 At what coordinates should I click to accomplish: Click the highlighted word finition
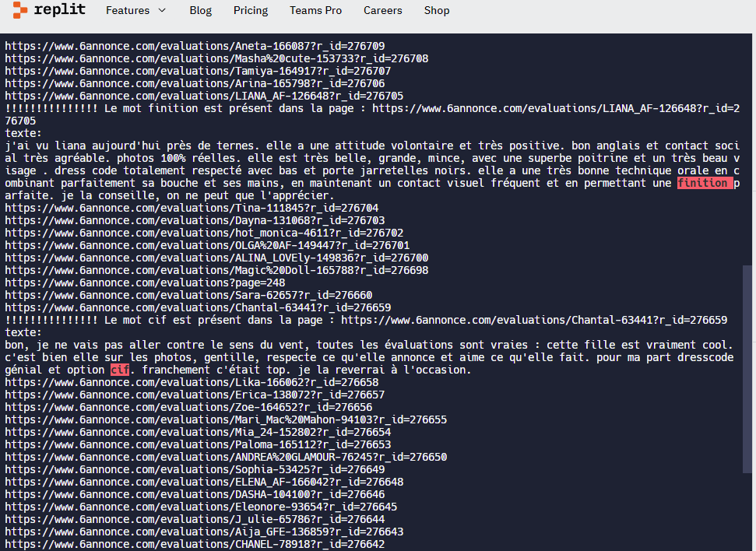pyautogui.click(x=705, y=183)
